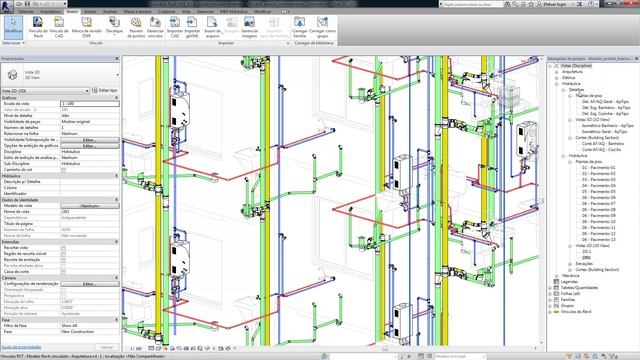The width and height of the screenshot is (640, 360).
Task: Click the Escala da vista input field
Action: (x=90, y=104)
